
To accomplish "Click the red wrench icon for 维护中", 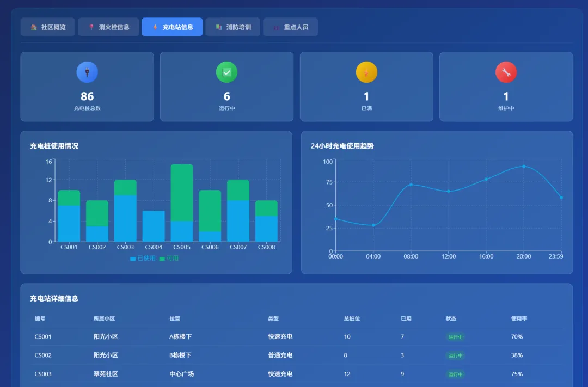I will point(506,72).
